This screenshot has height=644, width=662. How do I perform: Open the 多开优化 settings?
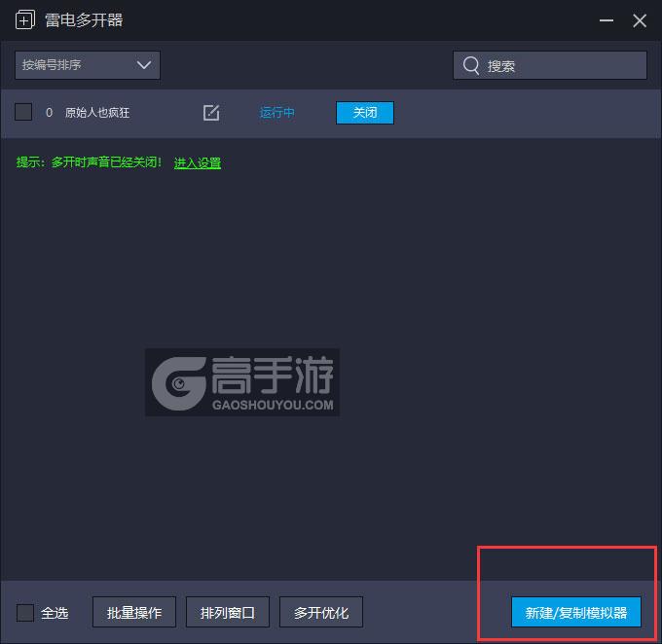click(321, 612)
